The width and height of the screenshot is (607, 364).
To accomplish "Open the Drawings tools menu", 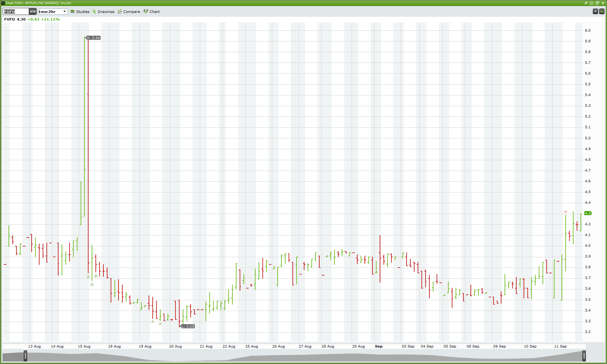I will pos(103,12).
